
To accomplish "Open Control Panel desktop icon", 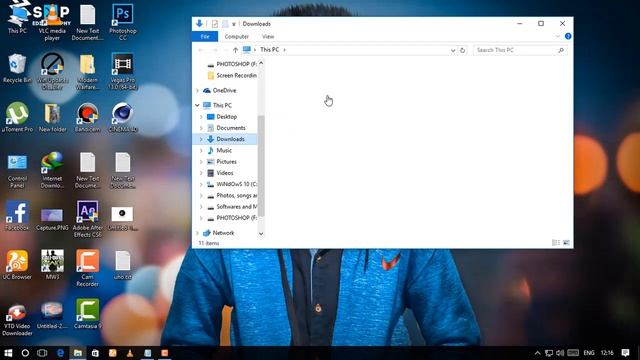I will (x=17, y=171).
